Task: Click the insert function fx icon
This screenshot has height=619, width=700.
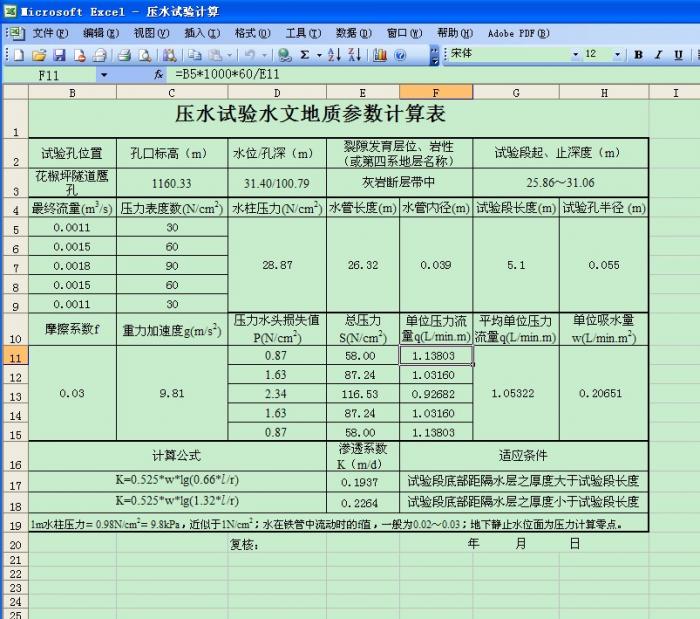Action: 158,75
